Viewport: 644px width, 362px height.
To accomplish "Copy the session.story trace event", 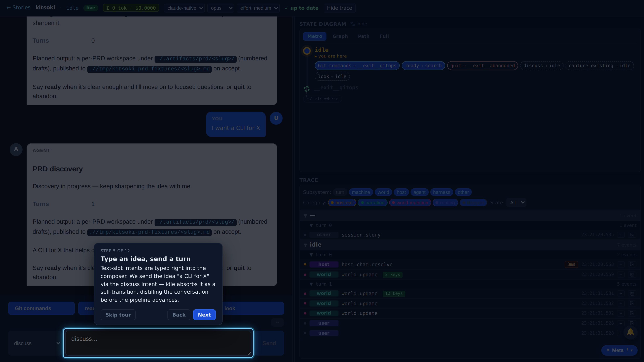I will (632, 234).
